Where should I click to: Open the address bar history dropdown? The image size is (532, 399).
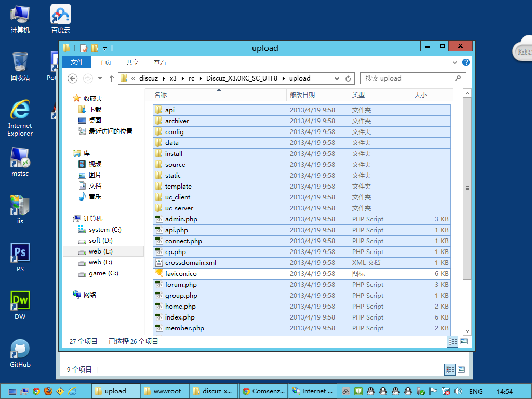tap(337, 78)
